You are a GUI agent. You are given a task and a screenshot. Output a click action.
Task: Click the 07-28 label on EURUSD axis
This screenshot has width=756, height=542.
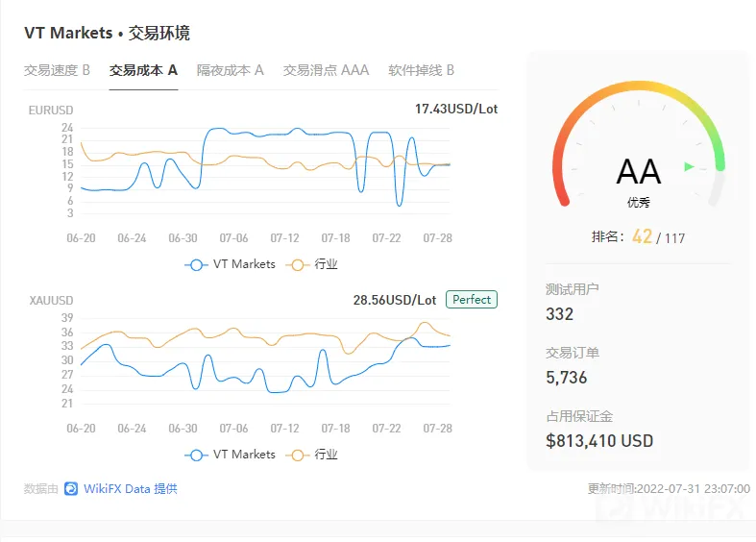tap(437, 238)
